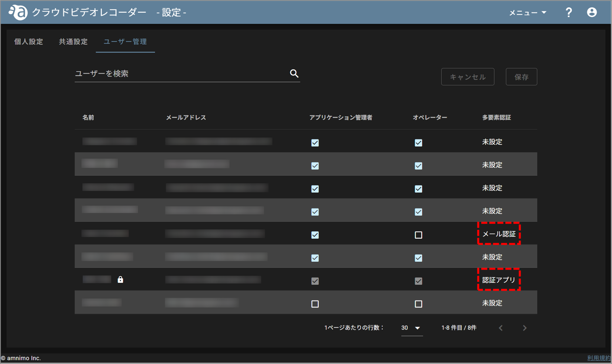Check アプリケーション管理者 box in last row

[315, 304]
